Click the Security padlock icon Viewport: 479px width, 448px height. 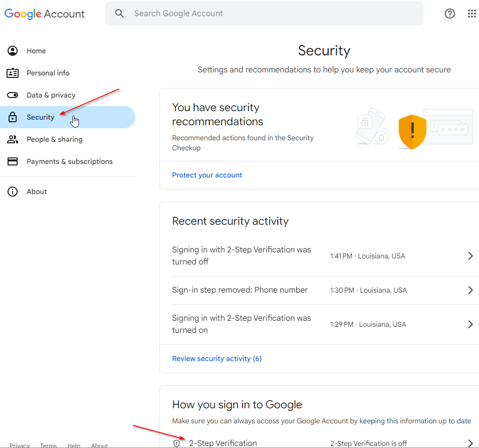(x=13, y=117)
